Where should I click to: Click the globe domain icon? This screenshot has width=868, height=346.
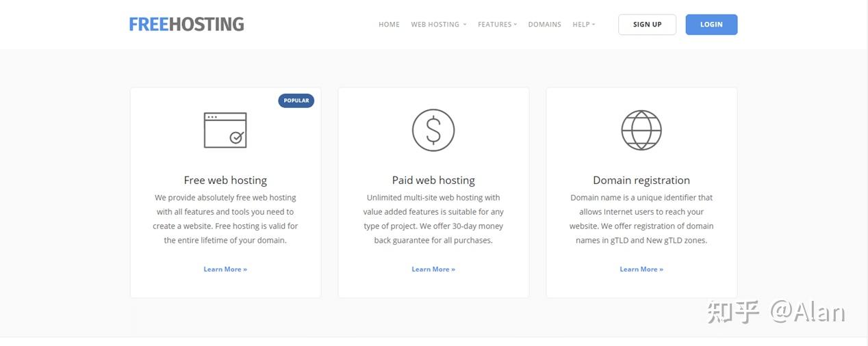click(641, 130)
